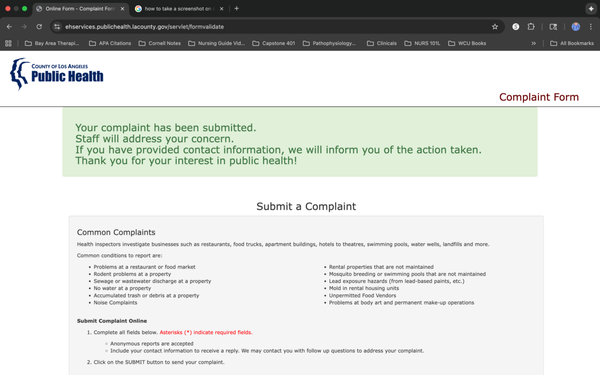The width and height of the screenshot is (600, 375).
Task: Click the round extension icon next to star
Action: tap(515, 27)
